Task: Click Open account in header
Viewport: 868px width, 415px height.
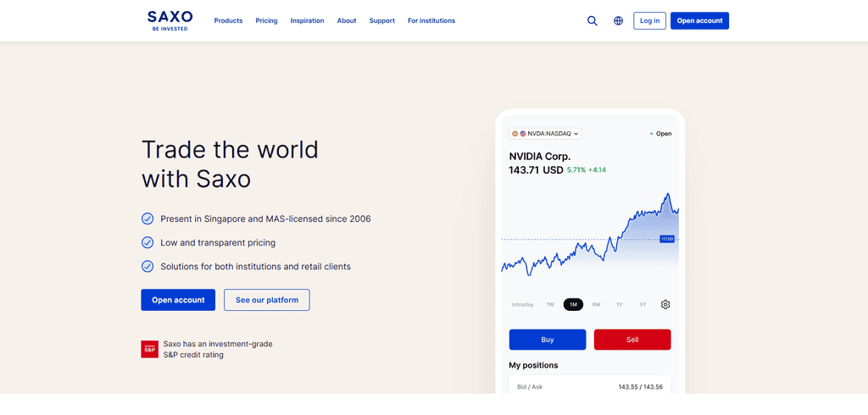Action: (699, 21)
